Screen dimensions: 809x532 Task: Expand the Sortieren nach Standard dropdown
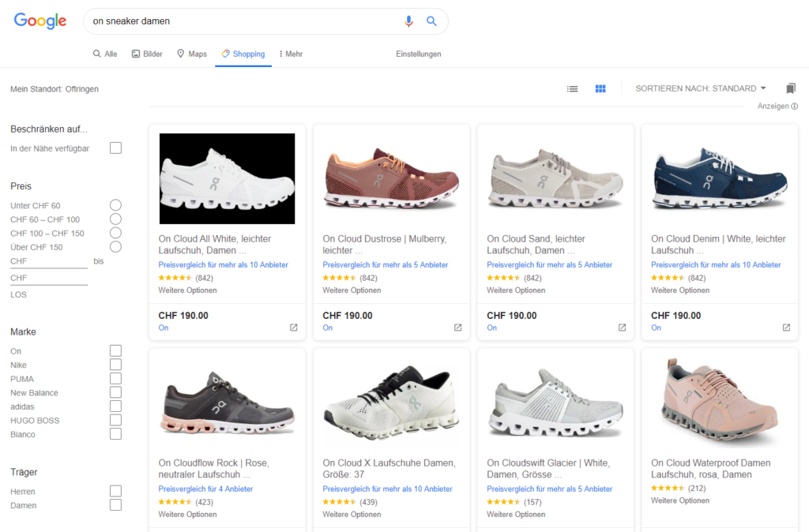point(701,88)
